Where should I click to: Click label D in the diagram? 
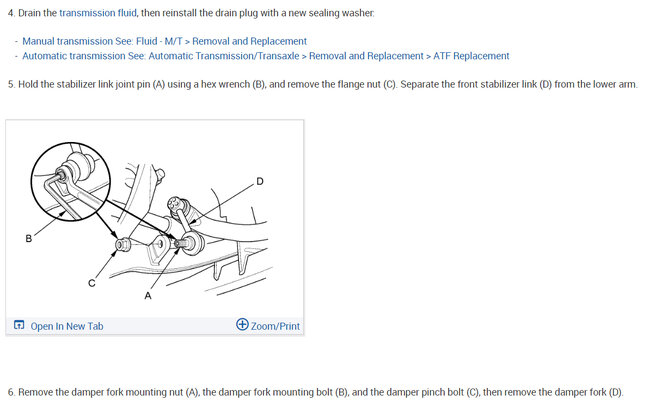click(260, 181)
